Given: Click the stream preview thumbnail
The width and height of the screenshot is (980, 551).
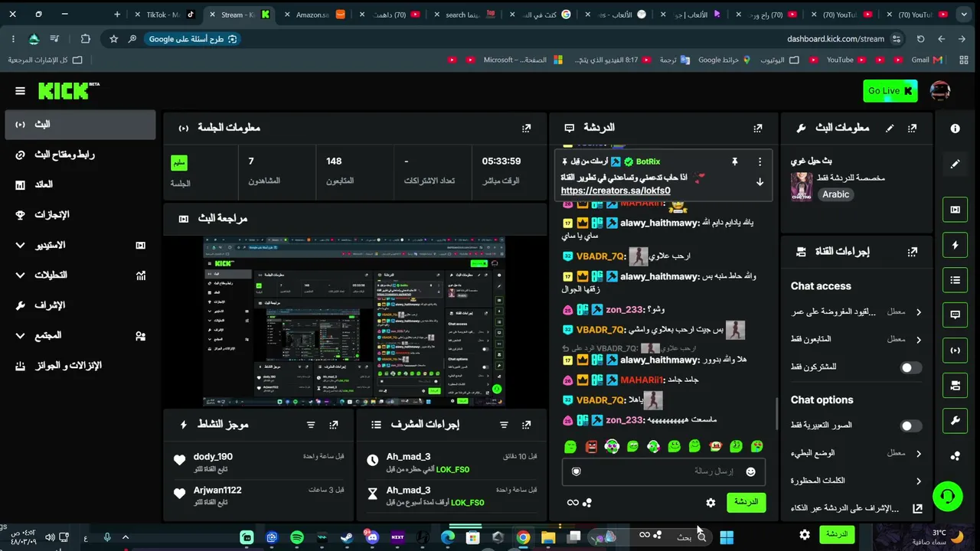Looking at the screenshot, I should [x=354, y=321].
